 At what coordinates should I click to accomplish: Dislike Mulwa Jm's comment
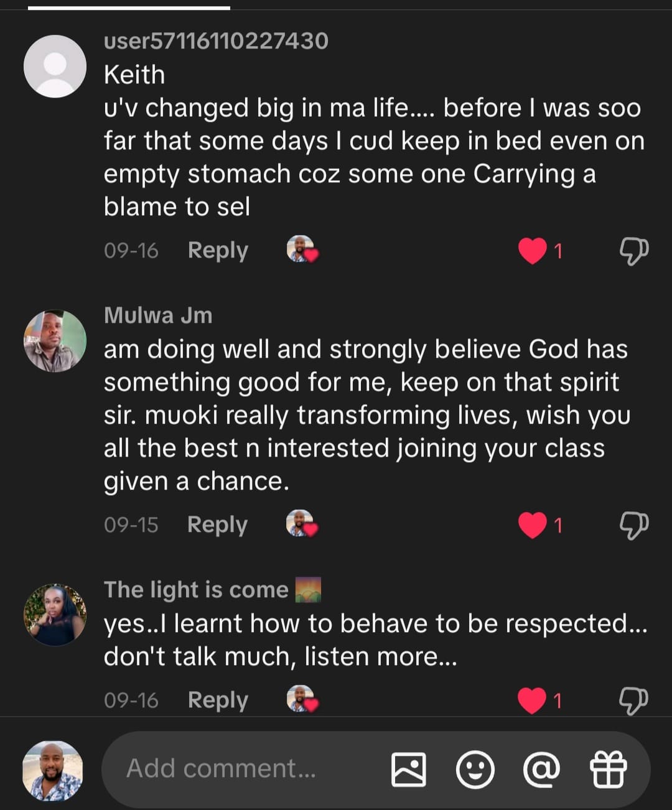pyautogui.click(x=633, y=525)
